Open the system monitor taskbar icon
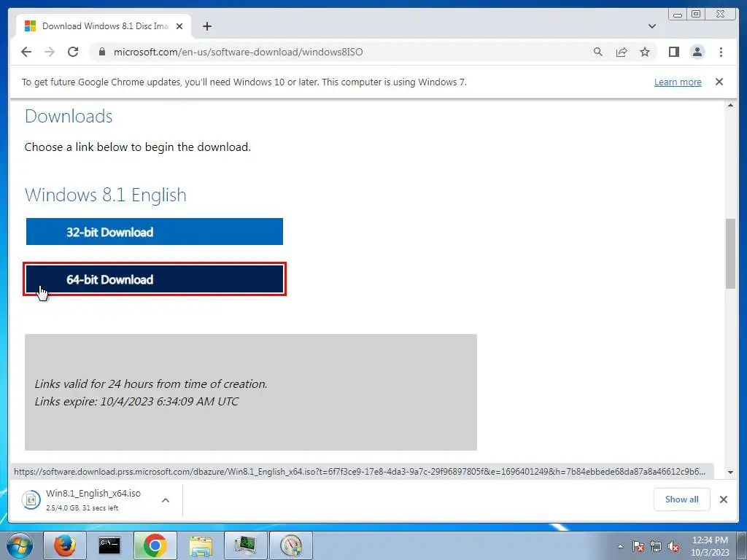Image resolution: width=747 pixels, height=560 pixels. (245, 545)
